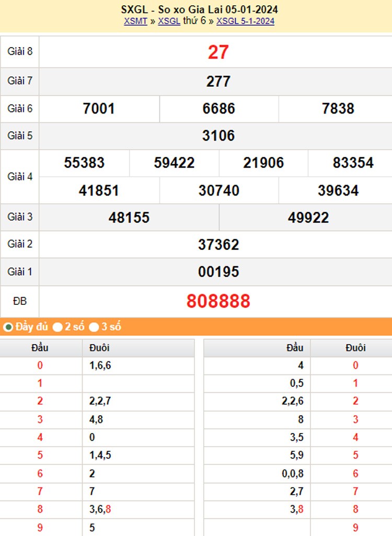Click the Giải 6 number 6686

coord(218,109)
